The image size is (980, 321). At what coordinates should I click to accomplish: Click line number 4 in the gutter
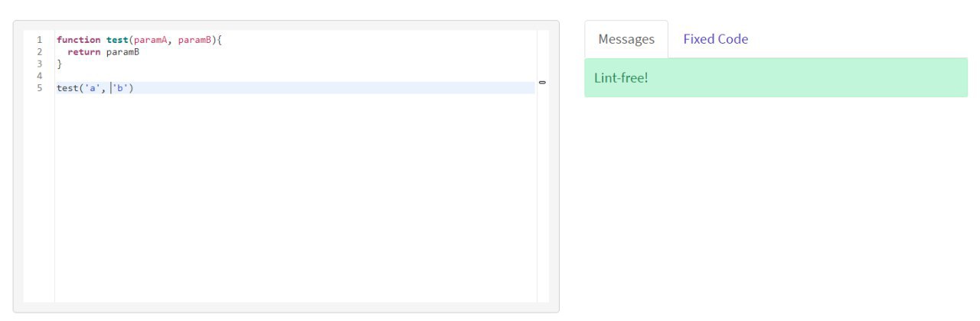[x=39, y=76]
